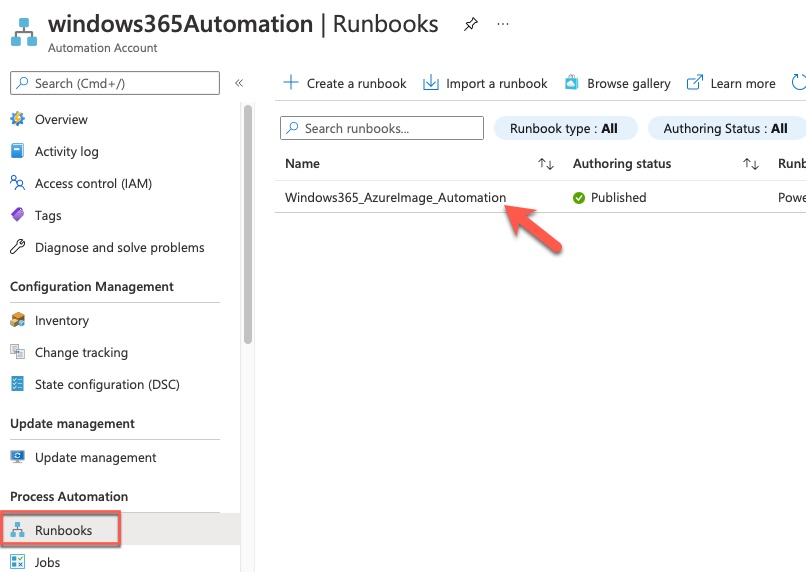Viewport: 806px width, 572px height.
Task: Click the plus icon for Create a runbook
Action: point(291,83)
